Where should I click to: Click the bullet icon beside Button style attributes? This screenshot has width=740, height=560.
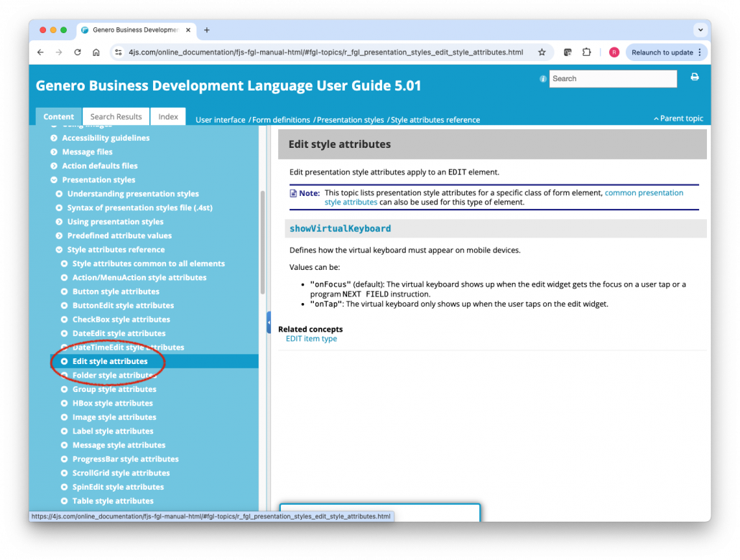[64, 291]
